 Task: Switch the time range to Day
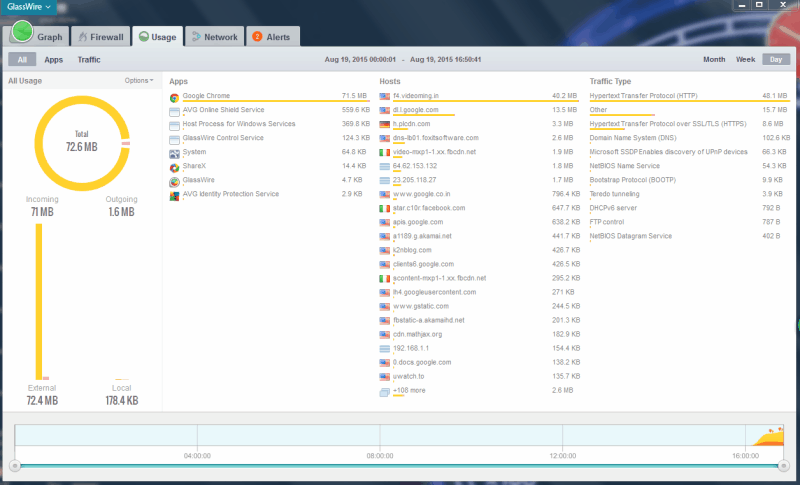[776, 59]
